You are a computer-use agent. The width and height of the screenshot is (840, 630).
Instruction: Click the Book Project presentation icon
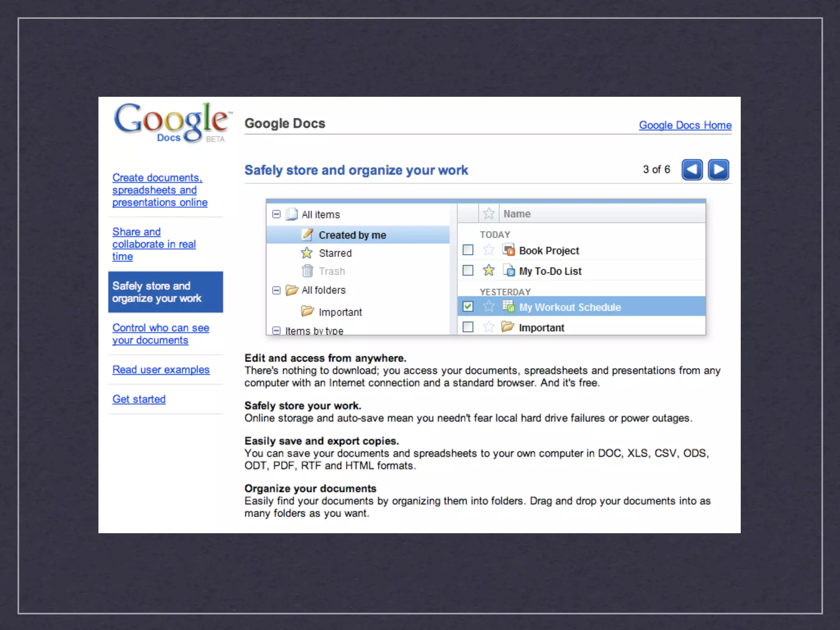point(508,250)
